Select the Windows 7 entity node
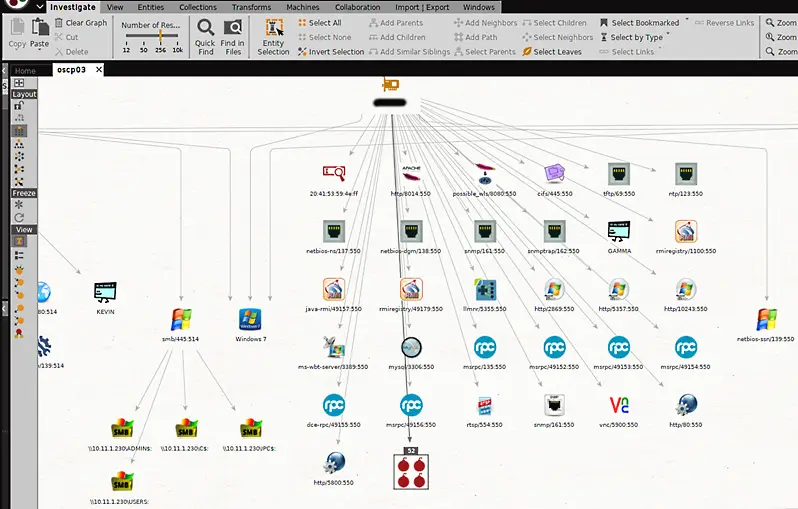Viewport: 798px width, 509px height. point(250,320)
